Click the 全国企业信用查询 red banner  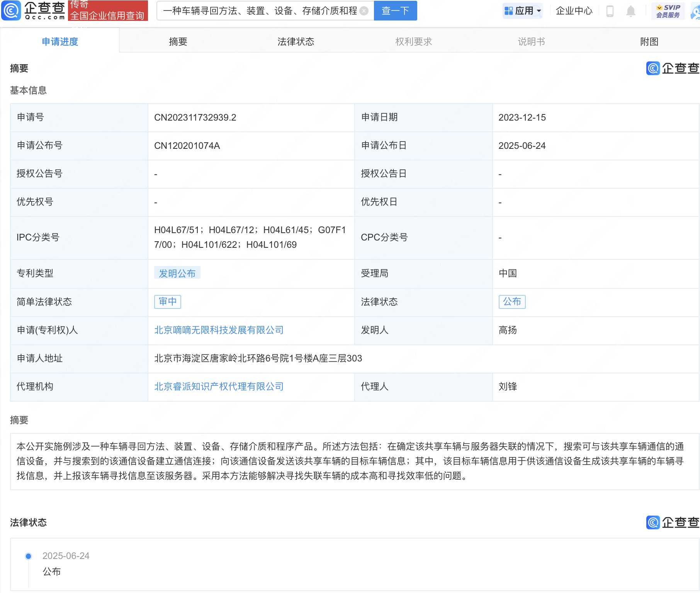tap(108, 10)
